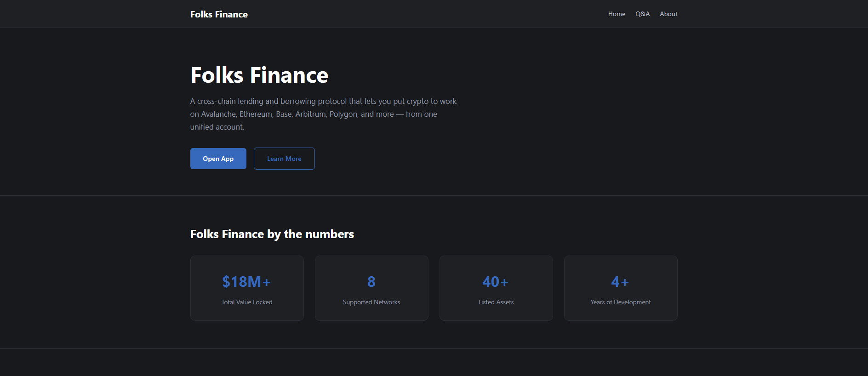This screenshot has height=376, width=868.
Task: Click the 8 networks stat value
Action: click(x=371, y=281)
